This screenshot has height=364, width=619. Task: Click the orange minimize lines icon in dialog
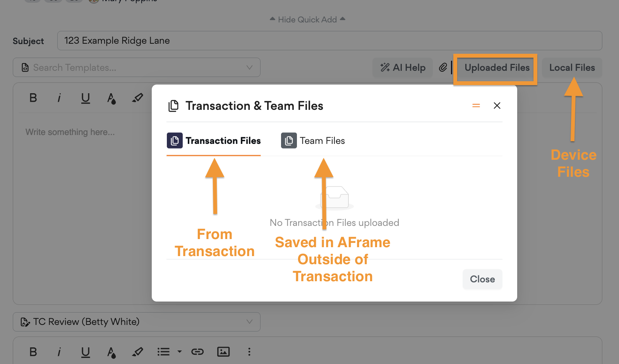click(476, 106)
